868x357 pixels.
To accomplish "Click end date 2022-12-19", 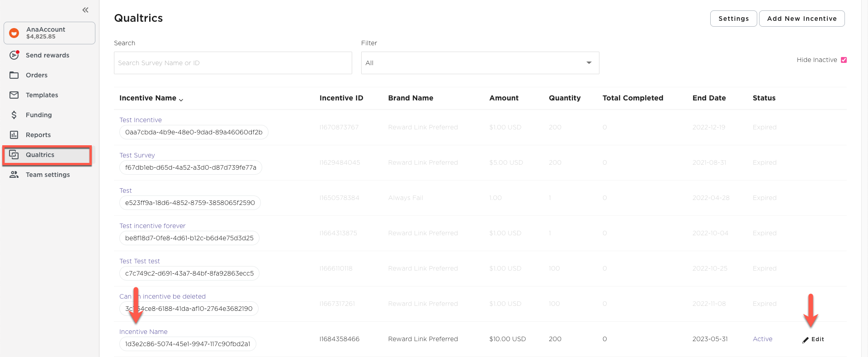I will pos(709,127).
